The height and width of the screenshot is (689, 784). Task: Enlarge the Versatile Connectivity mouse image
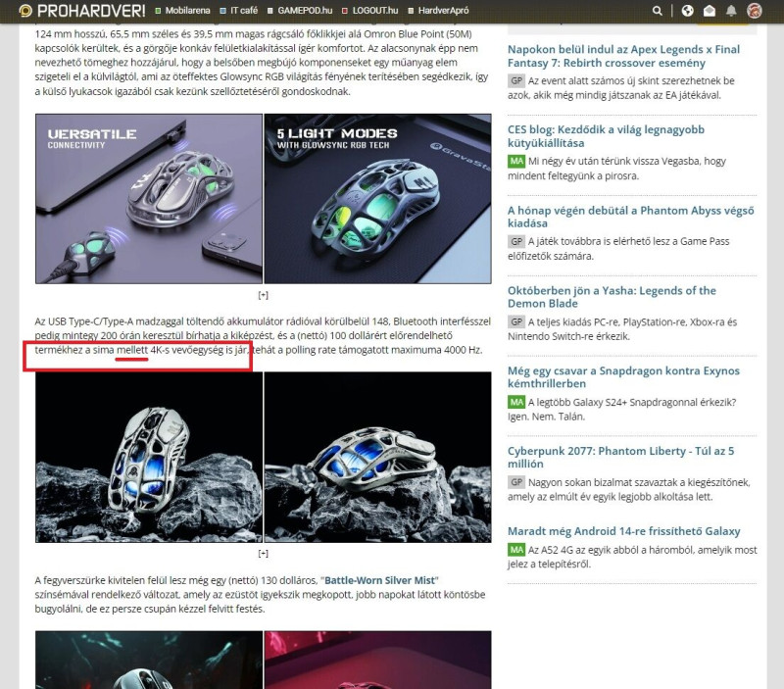149,199
